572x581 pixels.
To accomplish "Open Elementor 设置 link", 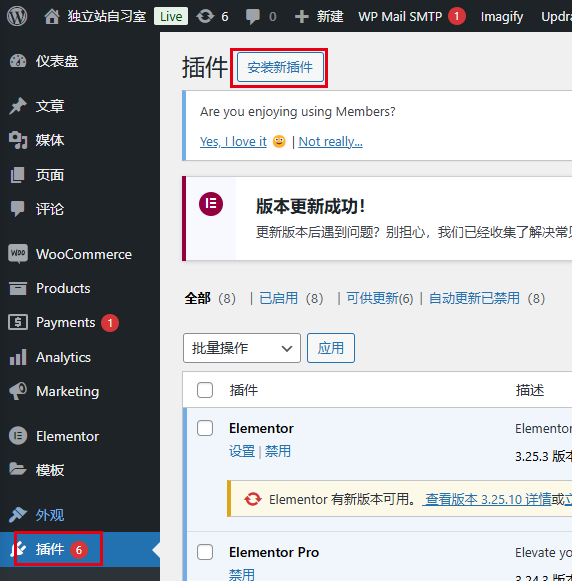I will pos(242,451).
